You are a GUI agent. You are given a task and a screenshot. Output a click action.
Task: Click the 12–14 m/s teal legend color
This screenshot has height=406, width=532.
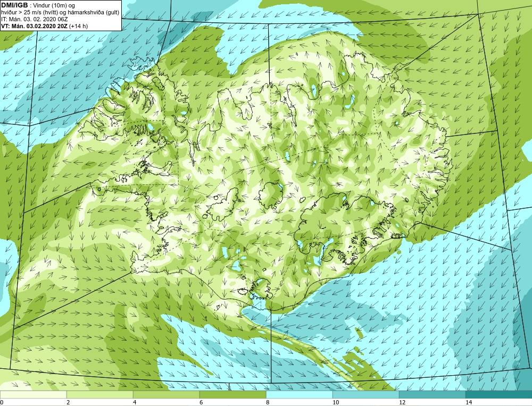point(432,394)
